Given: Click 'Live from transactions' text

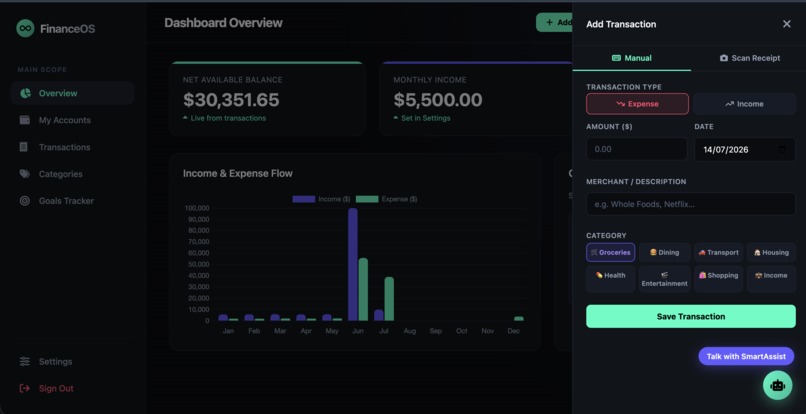Looking at the screenshot, I should pyautogui.click(x=228, y=118).
